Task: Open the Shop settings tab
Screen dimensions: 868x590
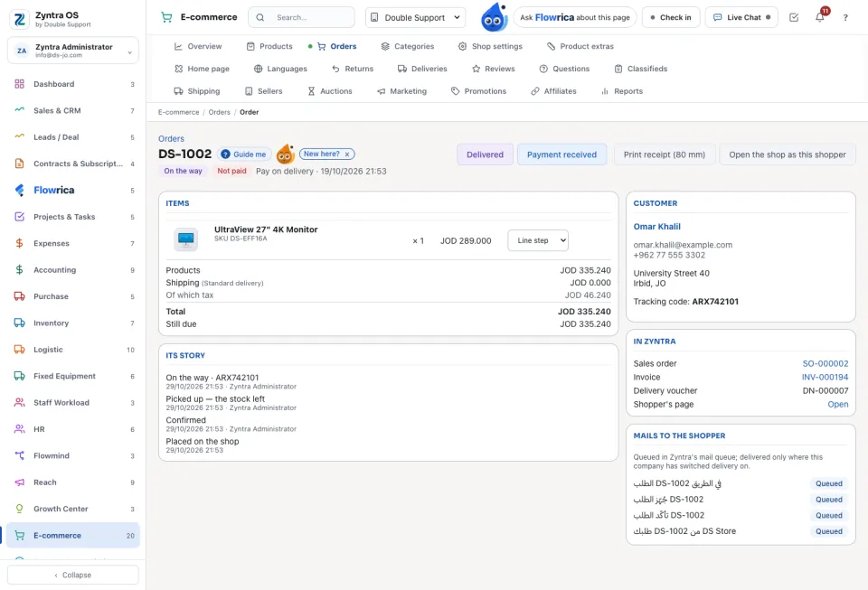Action: point(490,46)
